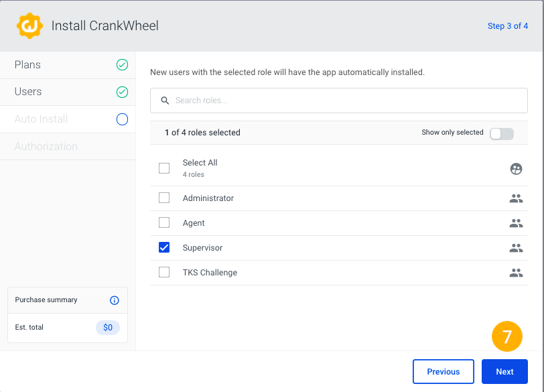Screen dimensions: 544x392
Task: Open the Purchase summary info icon
Action: click(x=114, y=300)
